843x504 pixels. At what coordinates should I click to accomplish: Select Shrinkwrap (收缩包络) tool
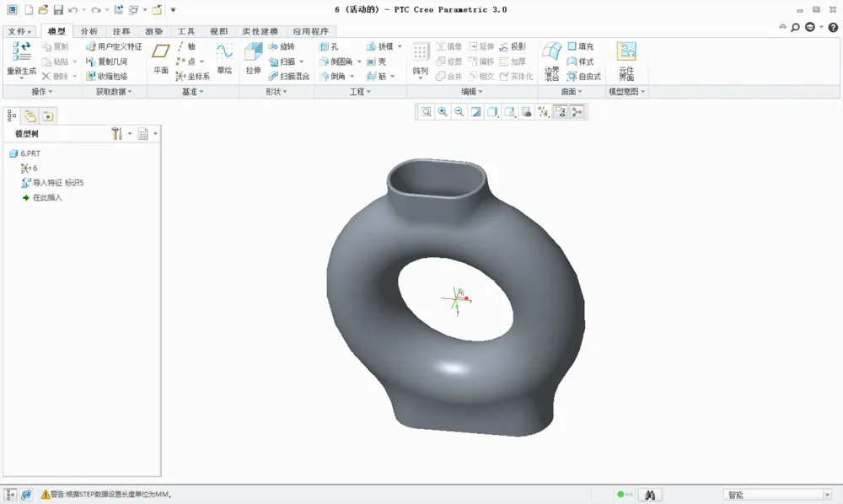[x=107, y=77]
